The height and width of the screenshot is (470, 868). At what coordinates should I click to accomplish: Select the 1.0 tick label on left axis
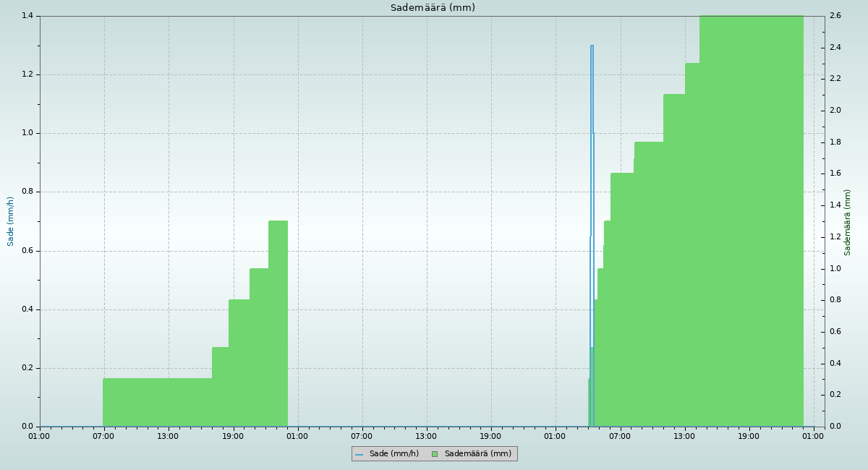[28, 133]
